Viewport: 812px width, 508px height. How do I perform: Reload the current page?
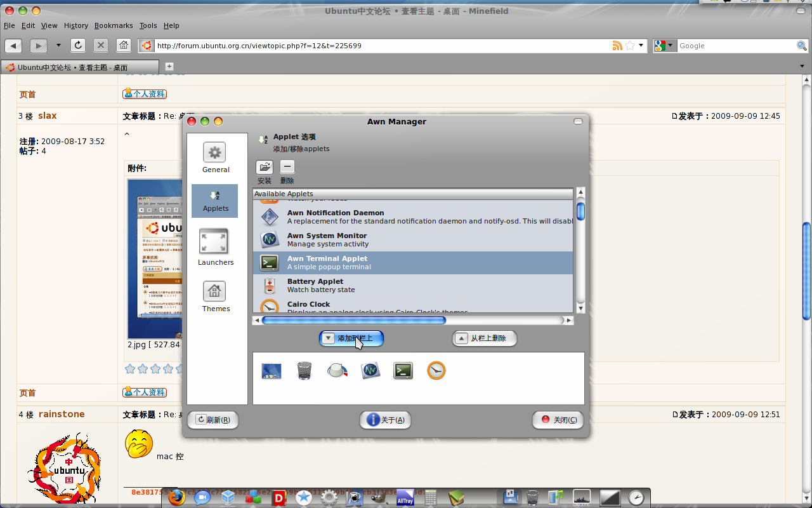coord(78,45)
